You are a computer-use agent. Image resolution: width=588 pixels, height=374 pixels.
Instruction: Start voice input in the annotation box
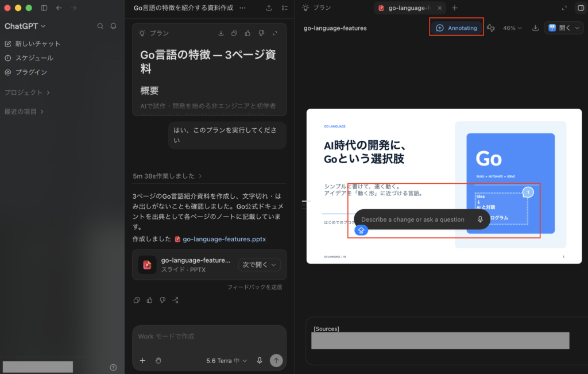[x=480, y=220]
